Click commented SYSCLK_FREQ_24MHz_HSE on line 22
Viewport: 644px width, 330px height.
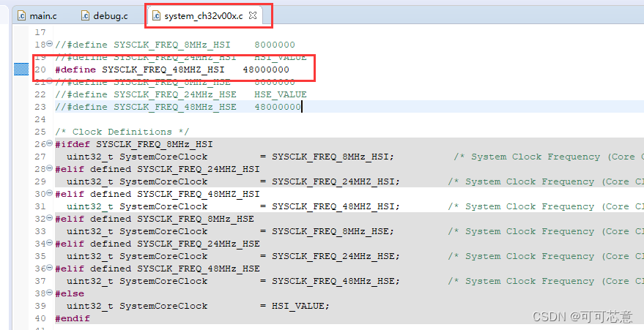[175, 94]
